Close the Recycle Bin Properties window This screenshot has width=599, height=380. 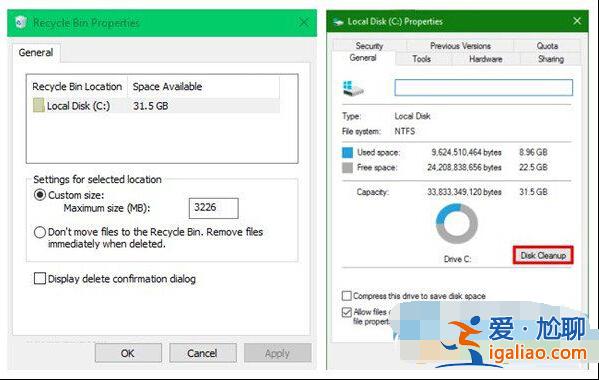point(304,23)
